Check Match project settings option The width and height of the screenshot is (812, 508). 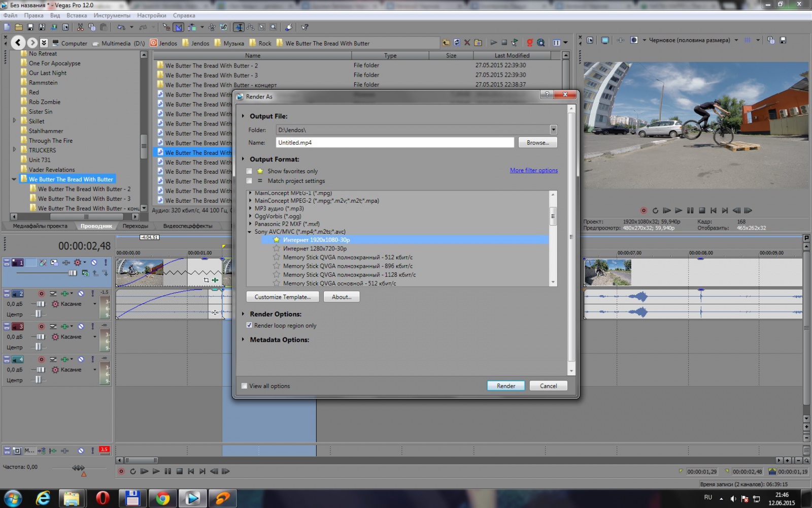pos(249,181)
